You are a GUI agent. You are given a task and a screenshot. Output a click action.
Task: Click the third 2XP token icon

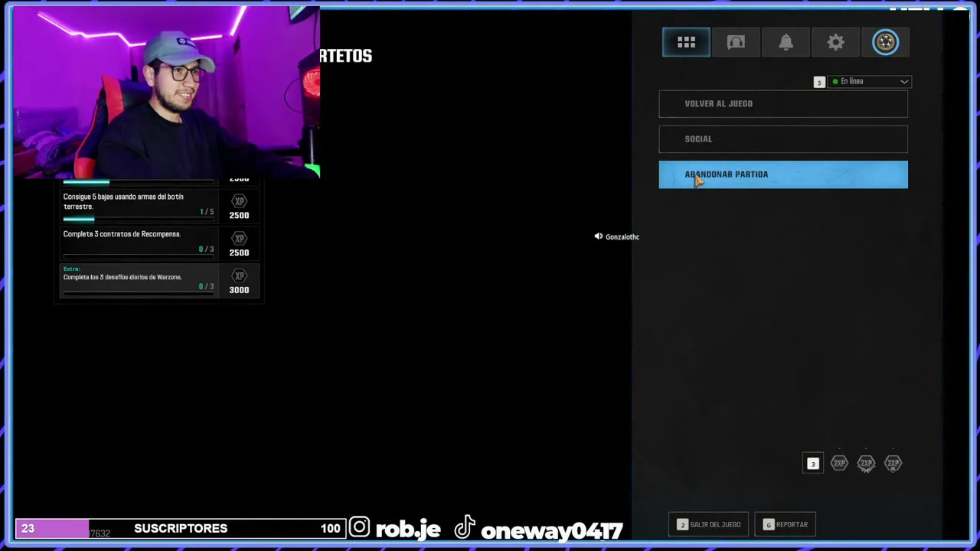[893, 463]
